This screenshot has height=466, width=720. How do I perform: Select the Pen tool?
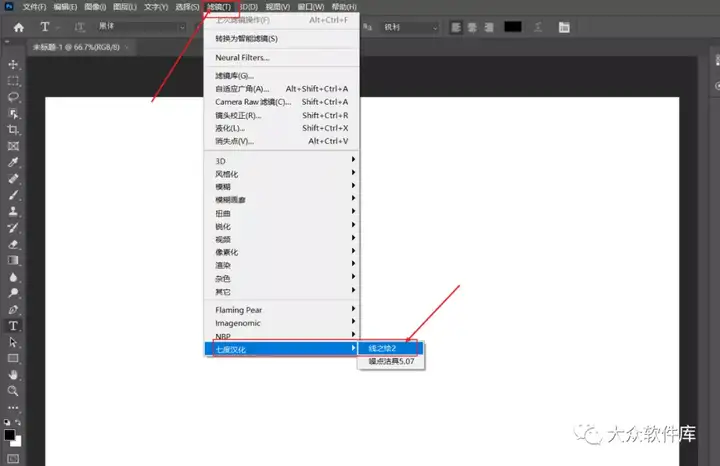(13, 309)
